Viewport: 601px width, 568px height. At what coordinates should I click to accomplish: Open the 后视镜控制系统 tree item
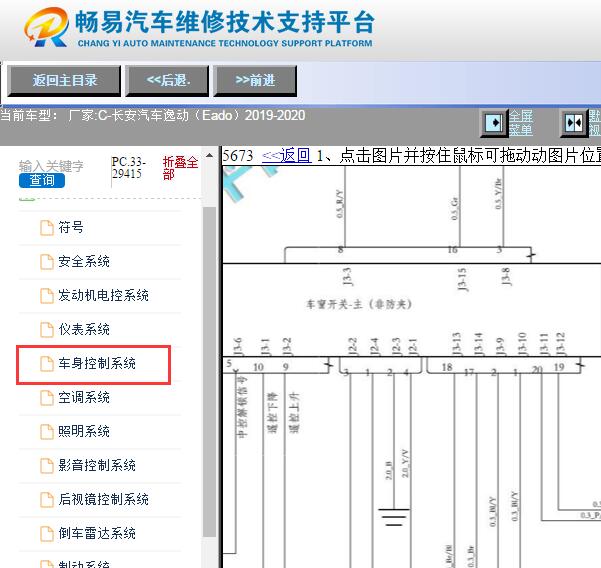103,499
